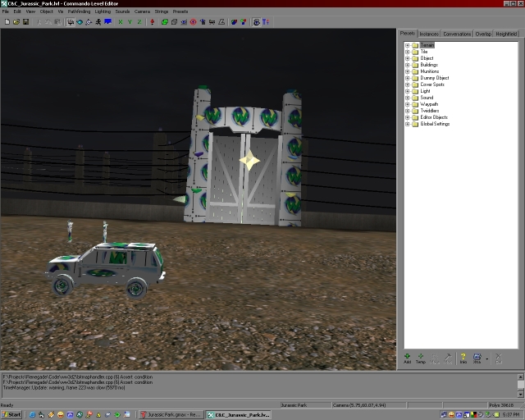Click the New file toolbar icon
The height and width of the screenshot is (420, 525).
click(7, 22)
